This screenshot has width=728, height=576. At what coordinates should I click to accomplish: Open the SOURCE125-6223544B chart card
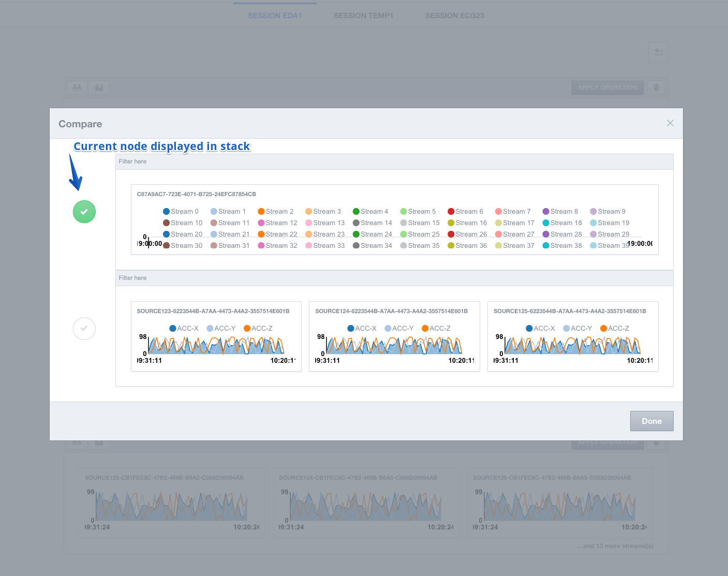click(x=573, y=336)
